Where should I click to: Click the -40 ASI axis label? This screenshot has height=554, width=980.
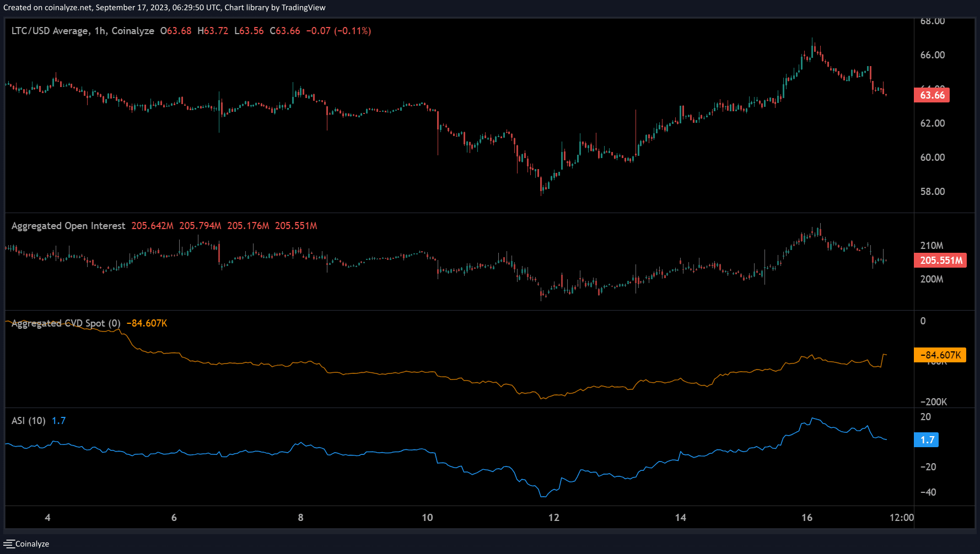[x=928, y=492]
